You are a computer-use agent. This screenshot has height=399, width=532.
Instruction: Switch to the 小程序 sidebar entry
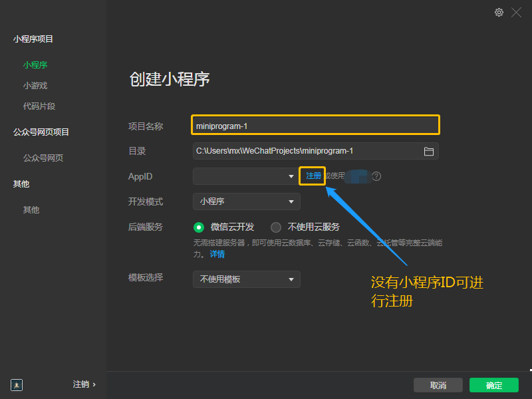[35, 65]
